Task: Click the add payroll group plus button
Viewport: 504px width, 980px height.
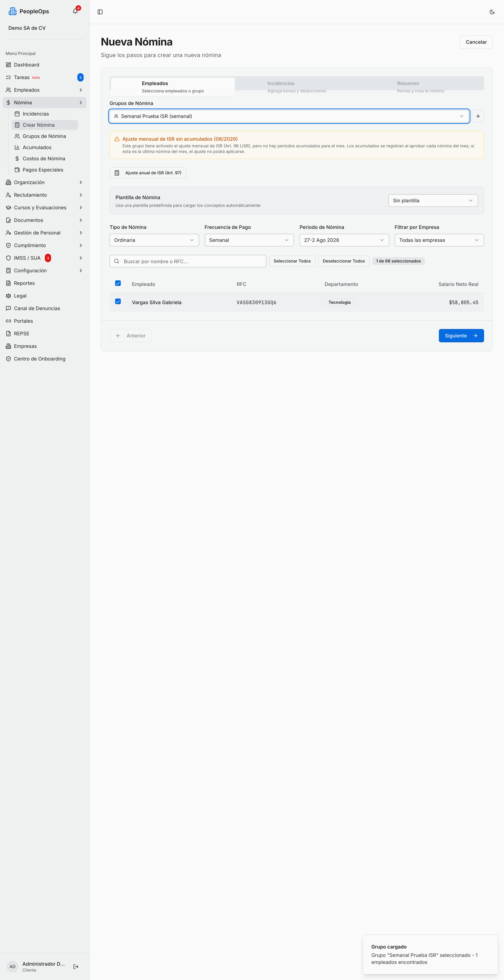Action: [478, 116]
